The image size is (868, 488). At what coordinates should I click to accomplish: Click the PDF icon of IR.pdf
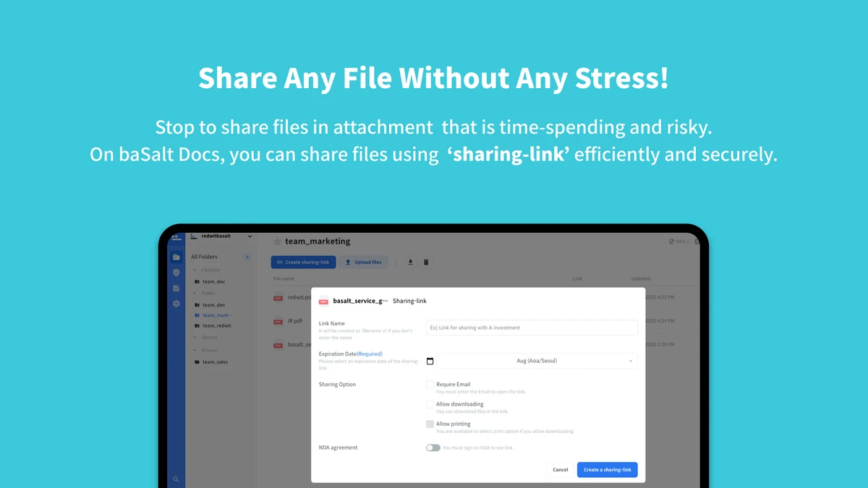[x=278, y=321]
